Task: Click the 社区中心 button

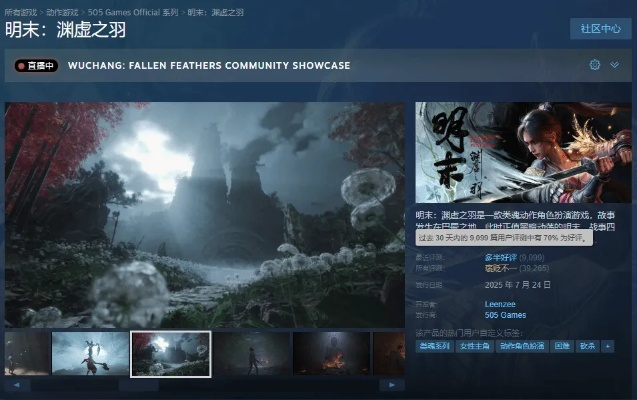Action: click(600, 28)
